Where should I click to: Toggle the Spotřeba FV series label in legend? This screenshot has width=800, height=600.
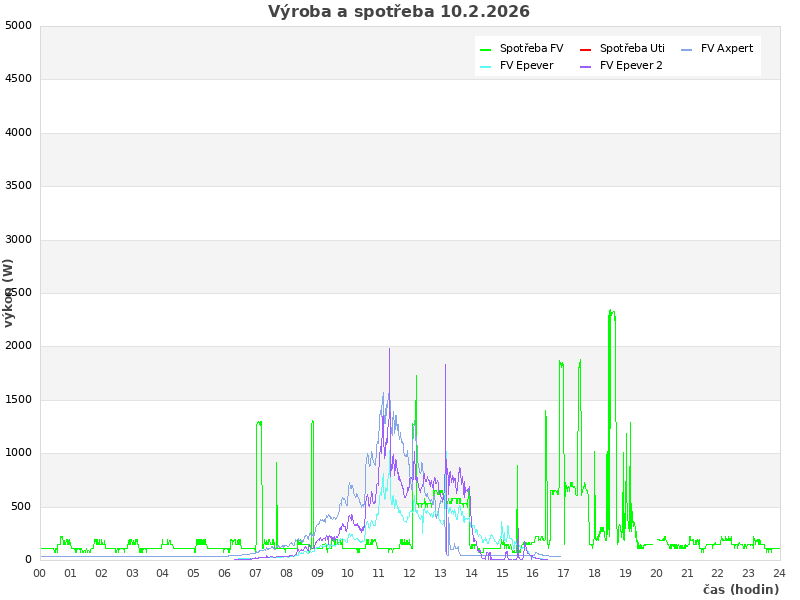(531, 48)
